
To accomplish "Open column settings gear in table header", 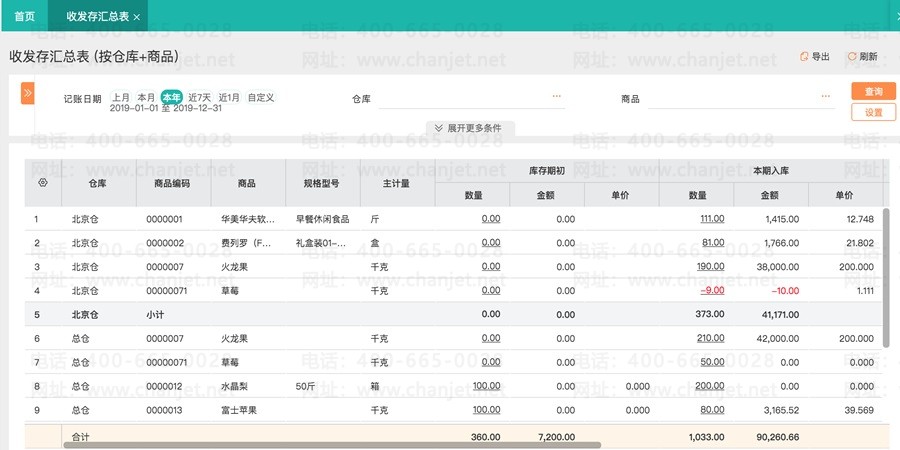I will point(42,183).
